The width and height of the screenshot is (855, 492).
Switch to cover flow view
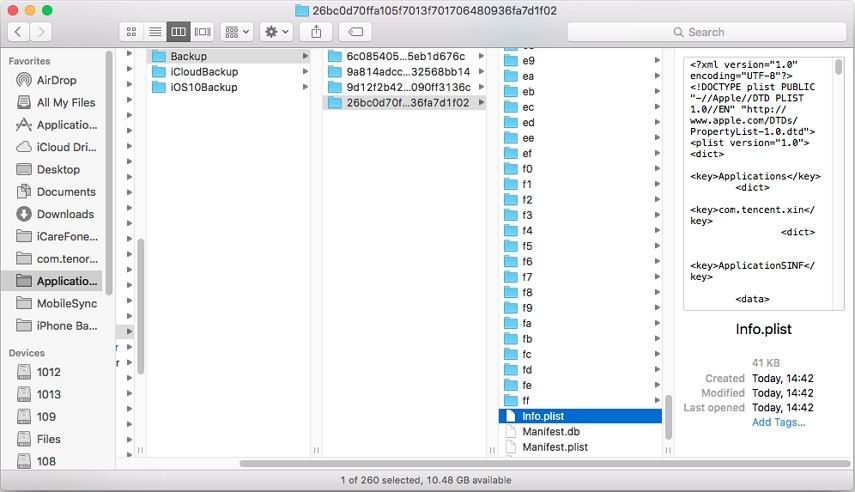[202, 32]
